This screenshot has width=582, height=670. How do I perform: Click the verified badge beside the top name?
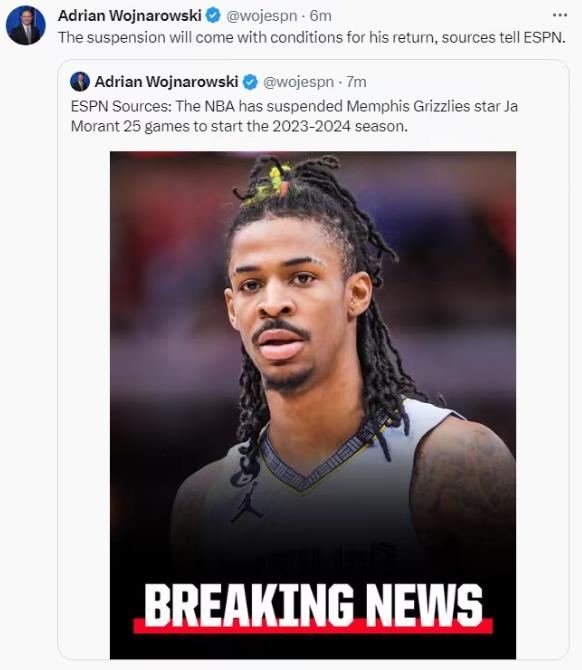(x=213, y=16)
